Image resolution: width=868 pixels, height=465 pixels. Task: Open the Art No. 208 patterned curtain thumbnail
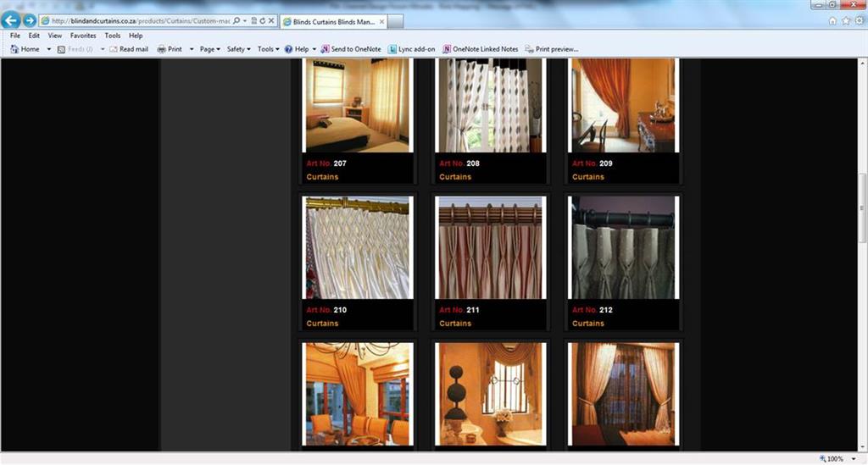click(x=491, y=105)
